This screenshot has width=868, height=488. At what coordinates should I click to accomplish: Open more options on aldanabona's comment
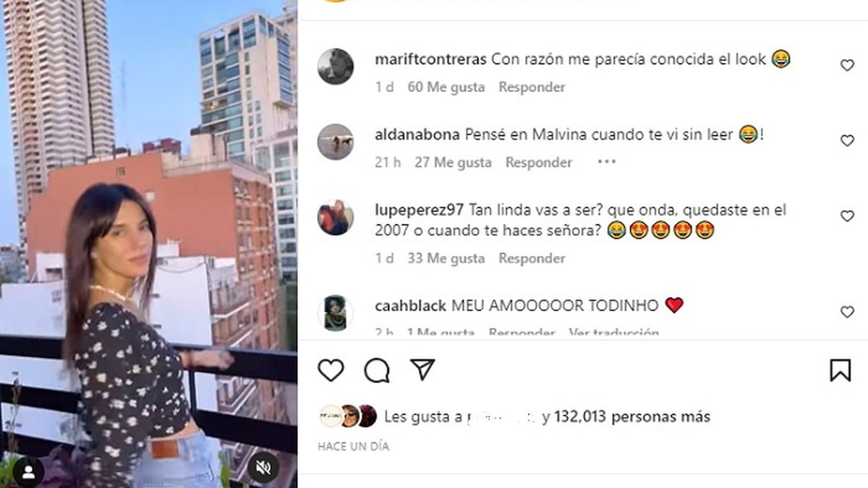[x=606, y=162]
